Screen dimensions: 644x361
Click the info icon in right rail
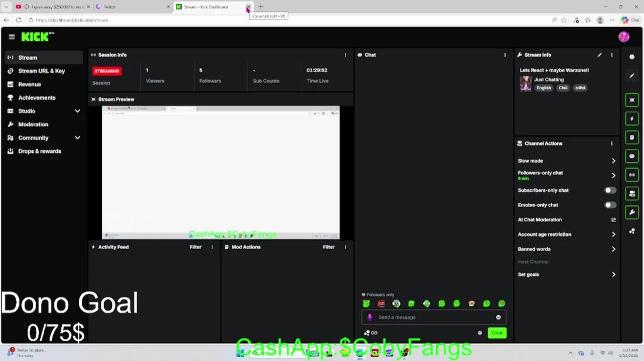(632, 57)
